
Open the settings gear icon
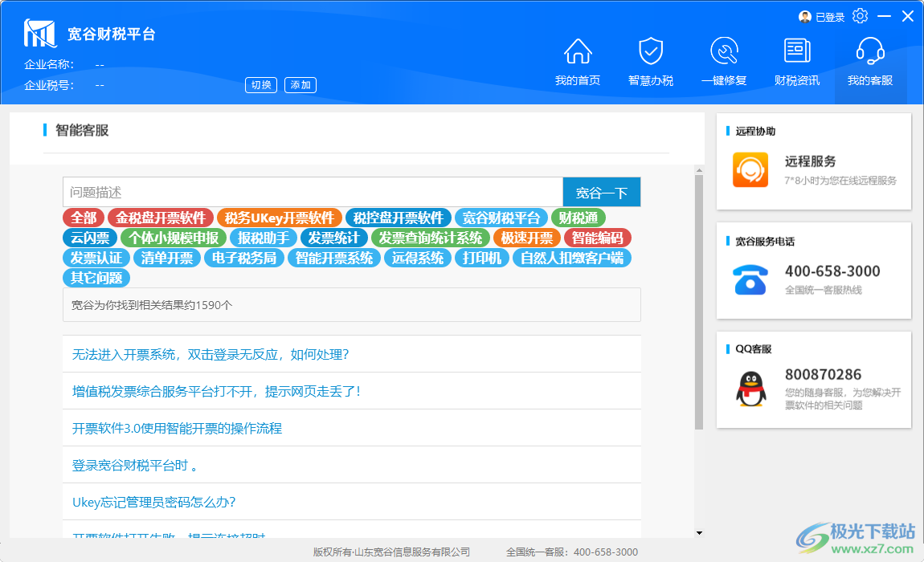(861, 17)
